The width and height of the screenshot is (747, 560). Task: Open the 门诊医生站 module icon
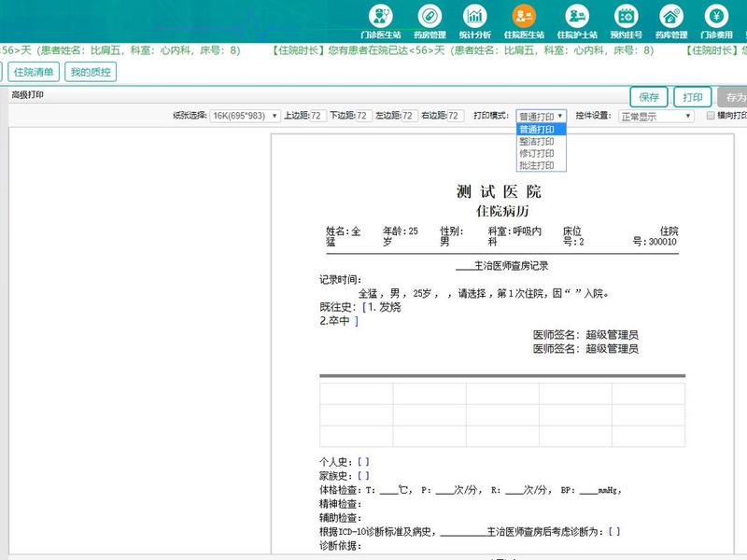coord(380,21)
